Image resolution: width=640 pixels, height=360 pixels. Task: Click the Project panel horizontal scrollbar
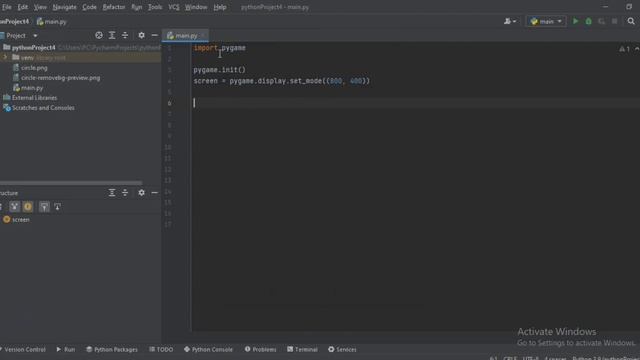tap(71, 183)
